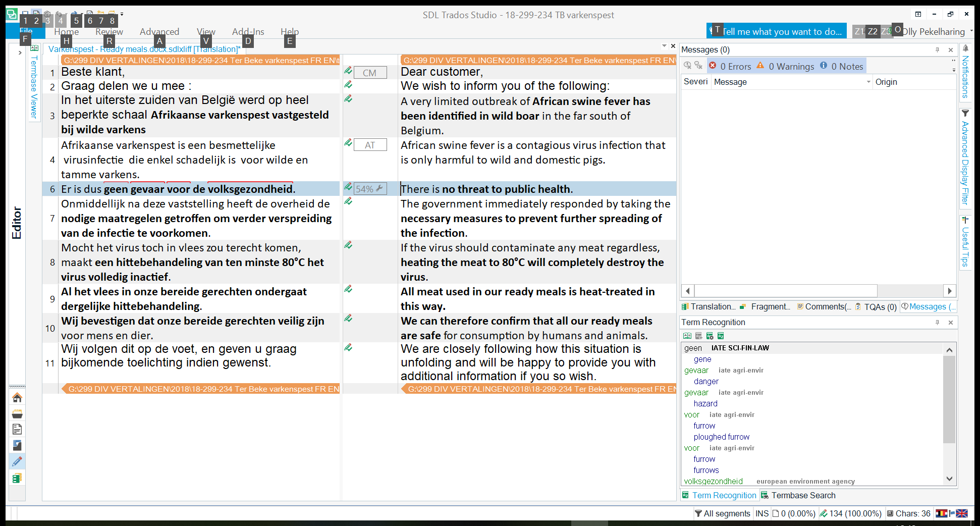Click in Tell me what you want box

pos(781,32)
